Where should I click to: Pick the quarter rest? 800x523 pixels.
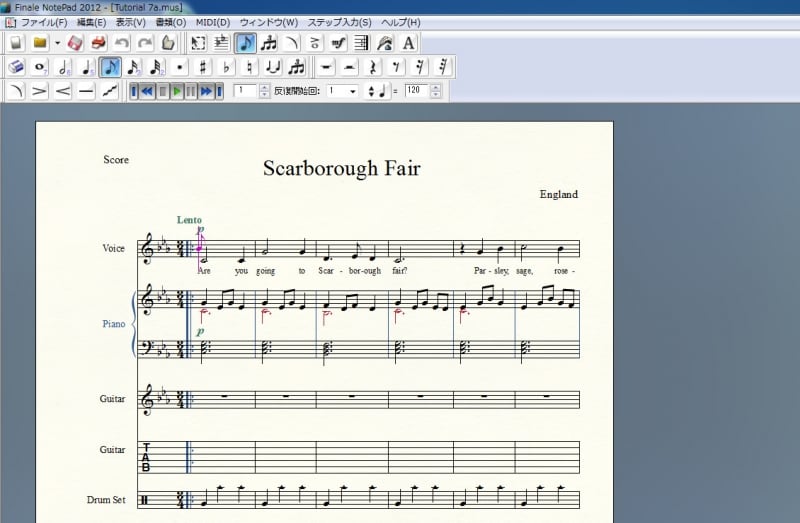373,67
